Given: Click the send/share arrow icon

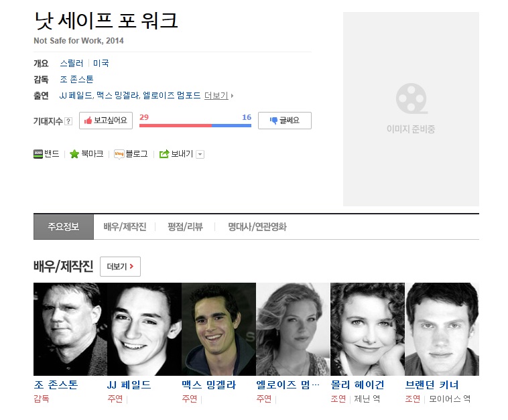Looking at the screenshot, I should pos(164,154).
